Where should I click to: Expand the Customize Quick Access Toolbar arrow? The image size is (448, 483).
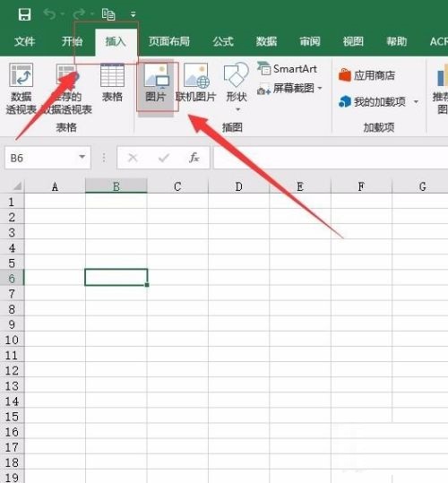(133, 14)
